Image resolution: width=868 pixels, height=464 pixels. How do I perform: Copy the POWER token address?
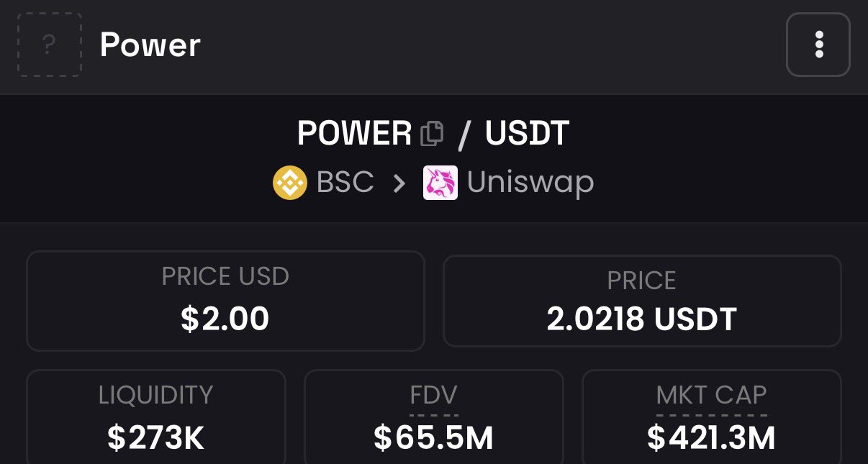431,133
